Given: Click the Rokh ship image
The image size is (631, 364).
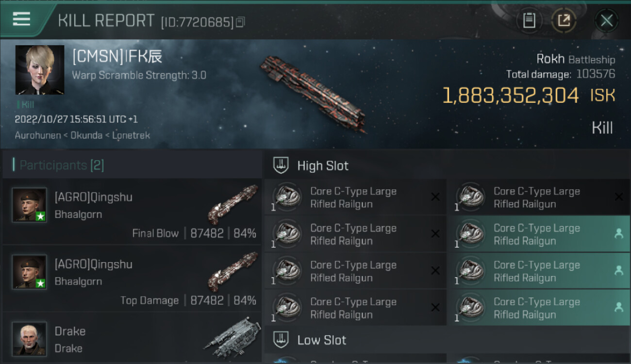Looking at the screenshot, I should pyautogui.click(x=313, y=93).
